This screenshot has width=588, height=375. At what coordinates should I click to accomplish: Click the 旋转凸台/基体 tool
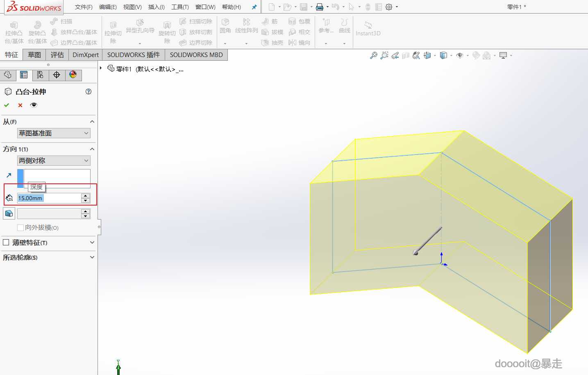tap(37, 32)
